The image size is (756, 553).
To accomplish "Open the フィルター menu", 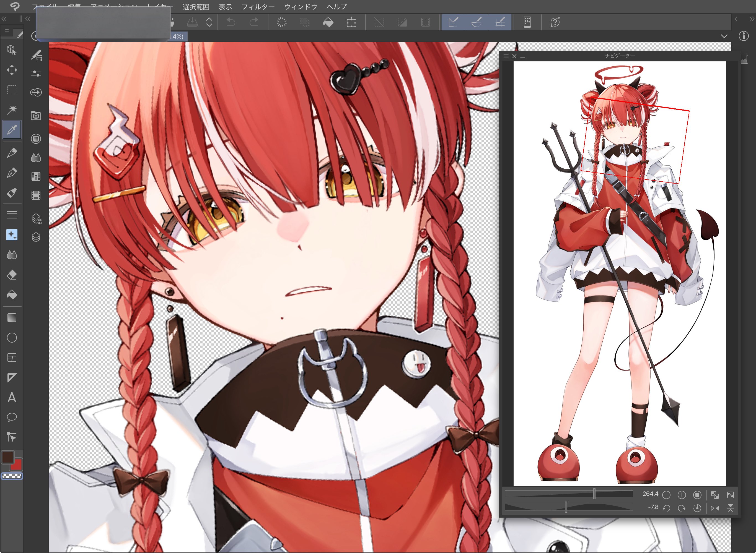I will pyautogui.click(x=258, y=7).
